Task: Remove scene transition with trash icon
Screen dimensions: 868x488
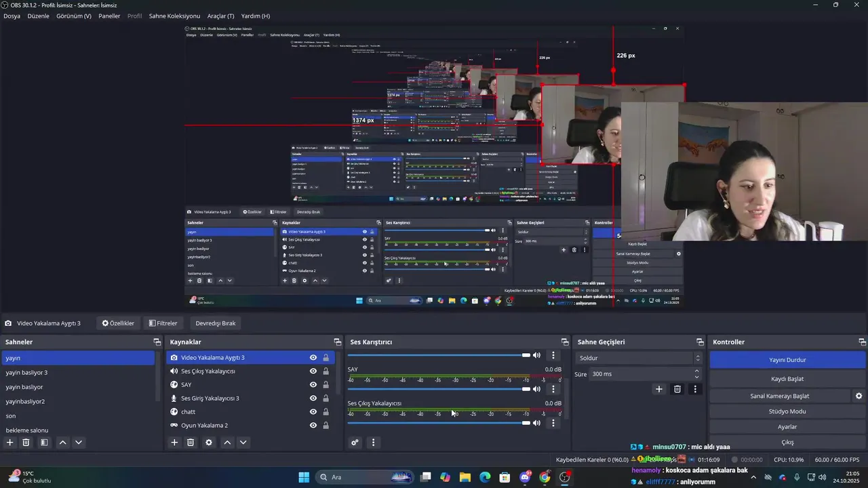Action: coord(677,389)
